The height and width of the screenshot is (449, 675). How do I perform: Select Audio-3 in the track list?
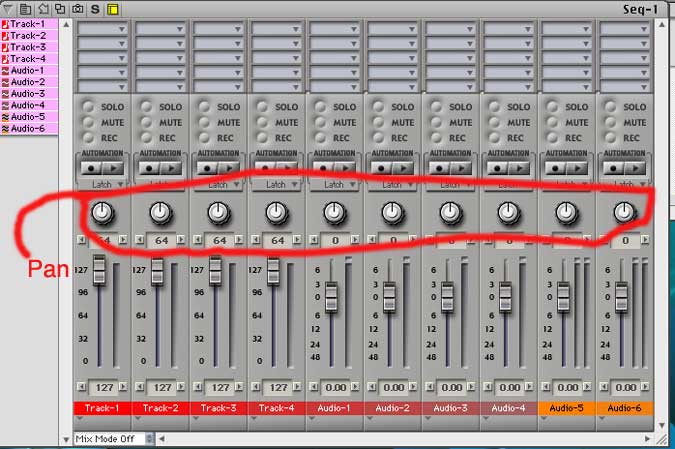tap(28, 93)
